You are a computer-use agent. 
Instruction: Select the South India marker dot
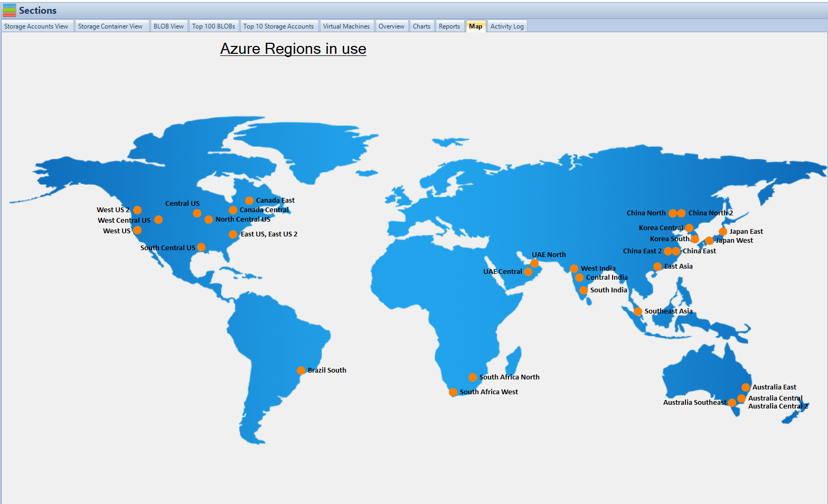pyautogui.click(x=584, y=290)
